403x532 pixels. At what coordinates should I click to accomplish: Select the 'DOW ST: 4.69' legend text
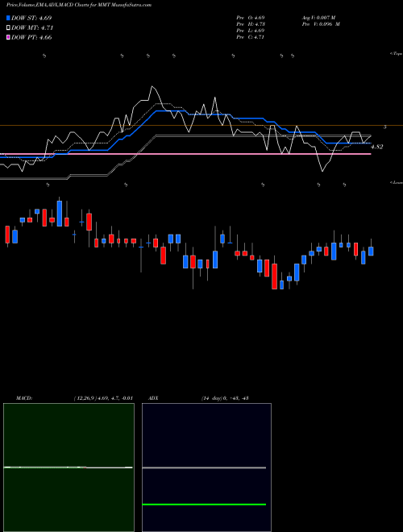coord(31,18)
